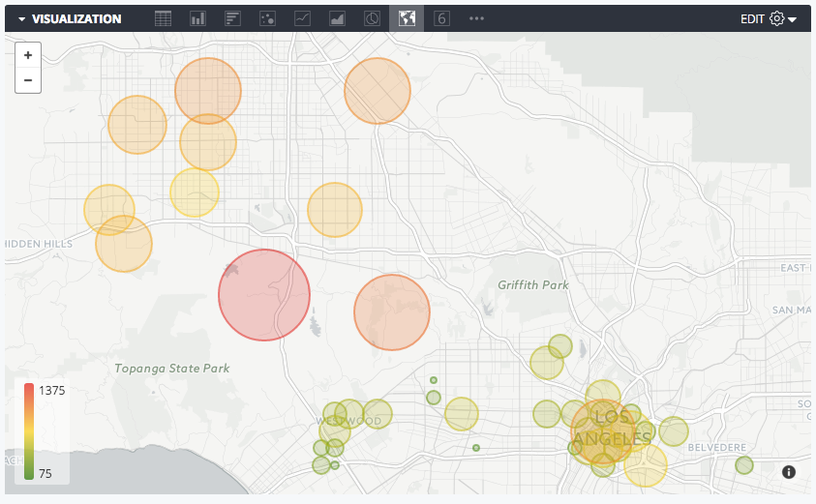Click the Griffith Park map label

tap(533, 285)
